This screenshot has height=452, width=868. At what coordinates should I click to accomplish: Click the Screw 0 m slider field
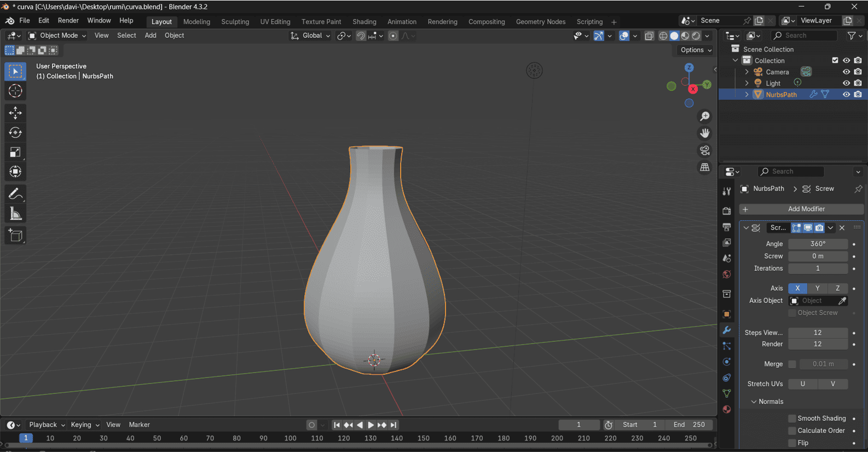coord(818,256)
